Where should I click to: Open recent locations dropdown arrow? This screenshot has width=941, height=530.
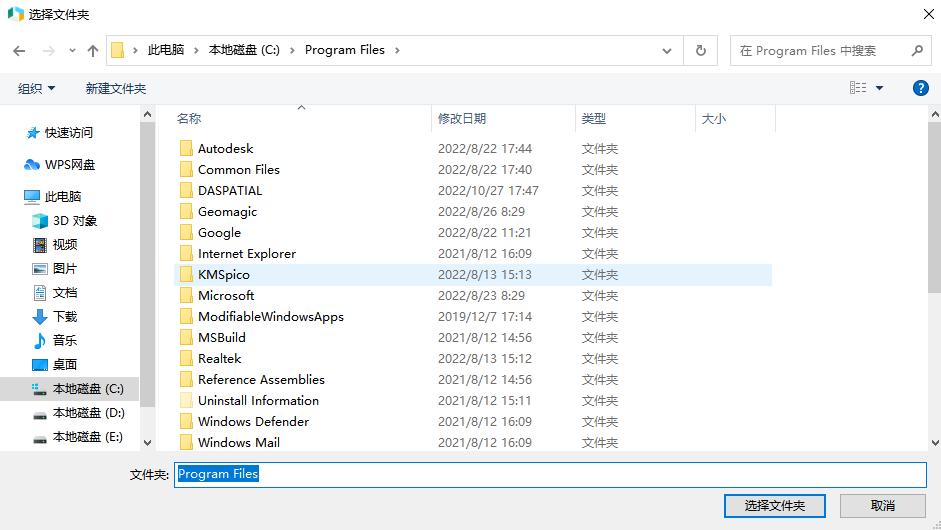click(72, 51)
